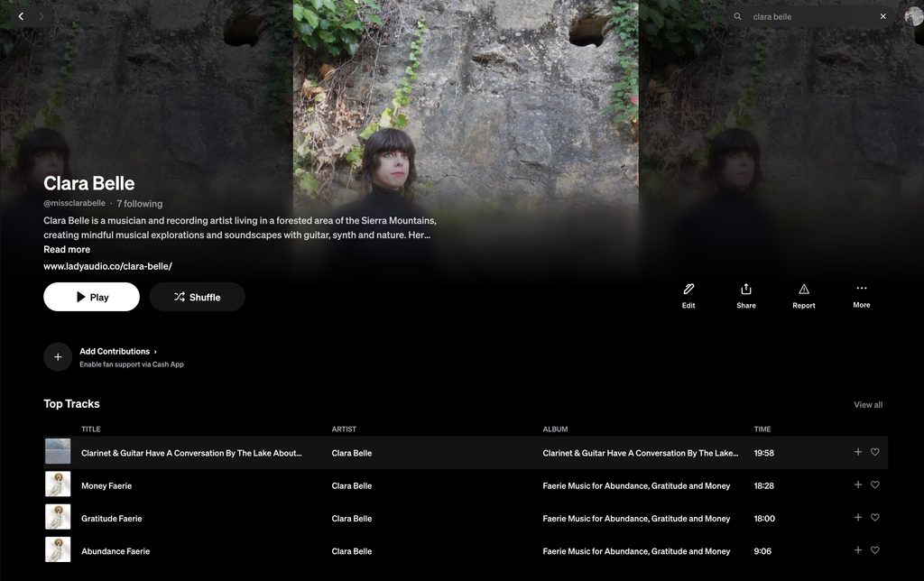Click the Clara Belle artist name heading
924x581 pixels.
pos(89,183)
